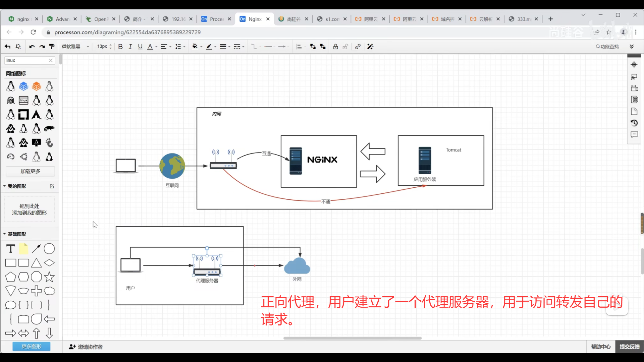This screenshot has width=644, height=362.
Task: Open the comments icon in right panel
Action: point(634,135)
